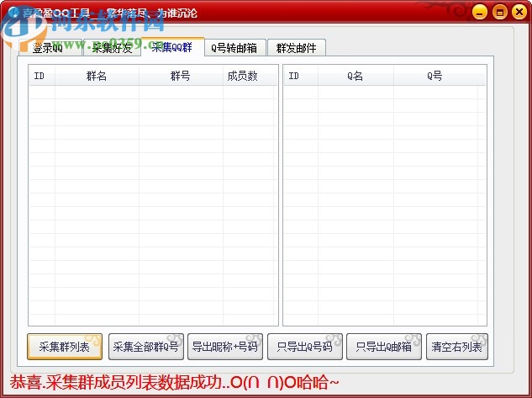Sort group list by 群号 column header
Image resolution: width=532 pixels, height=398 pixels.
(181, 76)
